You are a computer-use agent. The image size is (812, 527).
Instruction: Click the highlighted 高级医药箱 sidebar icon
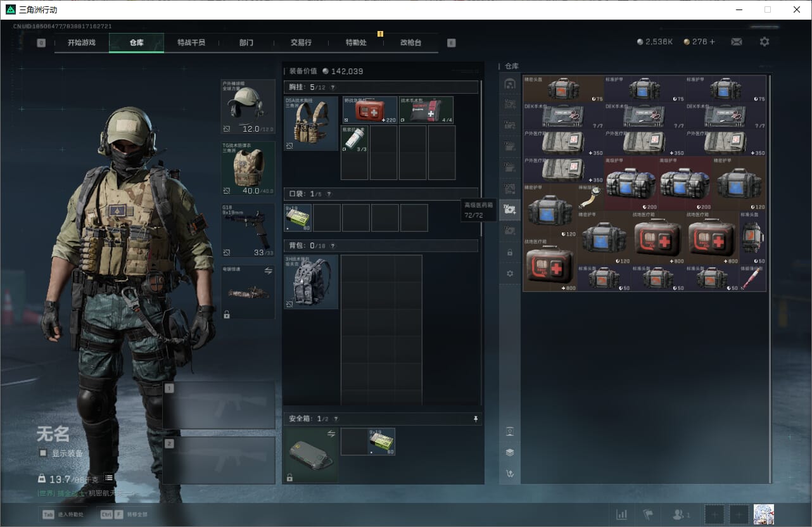510,210
